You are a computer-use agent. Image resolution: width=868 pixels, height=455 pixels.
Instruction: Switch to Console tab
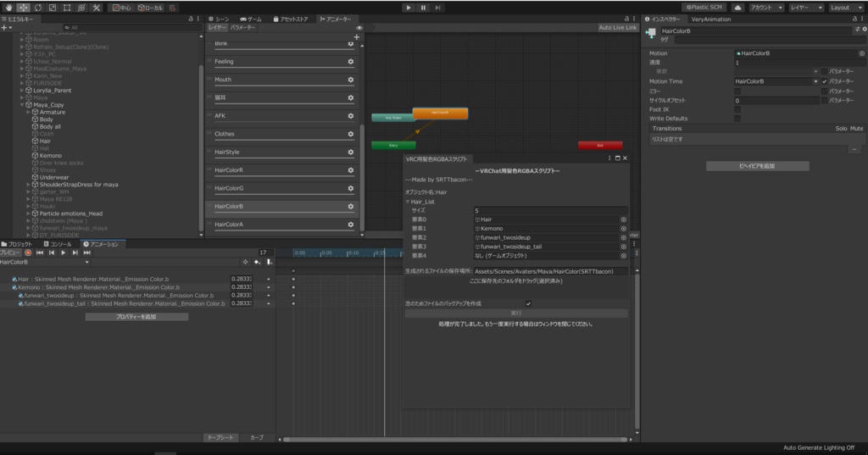58,244
